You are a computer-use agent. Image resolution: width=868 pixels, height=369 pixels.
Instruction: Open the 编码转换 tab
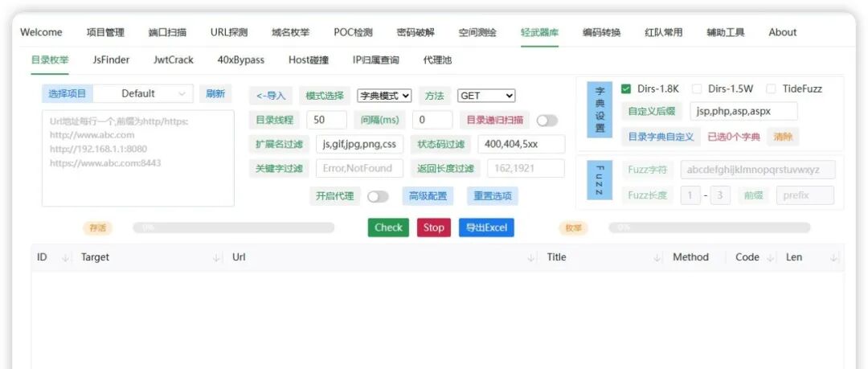(602, 32)
